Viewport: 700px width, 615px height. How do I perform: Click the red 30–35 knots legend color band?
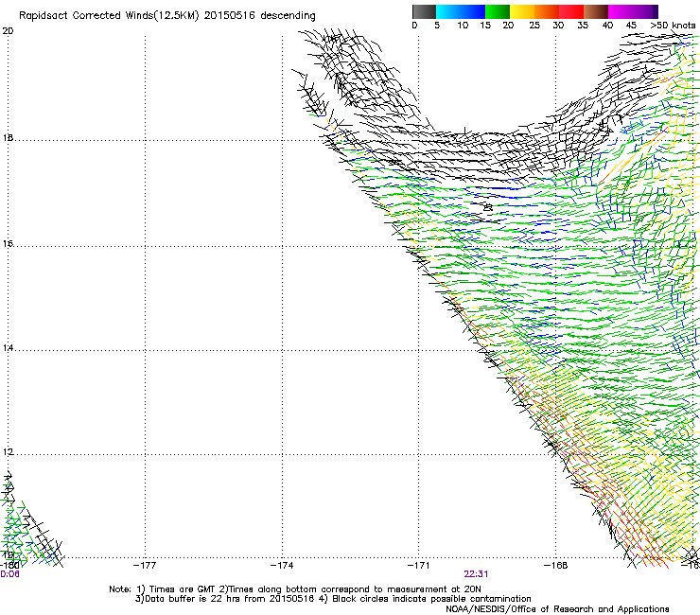(571, 11)
